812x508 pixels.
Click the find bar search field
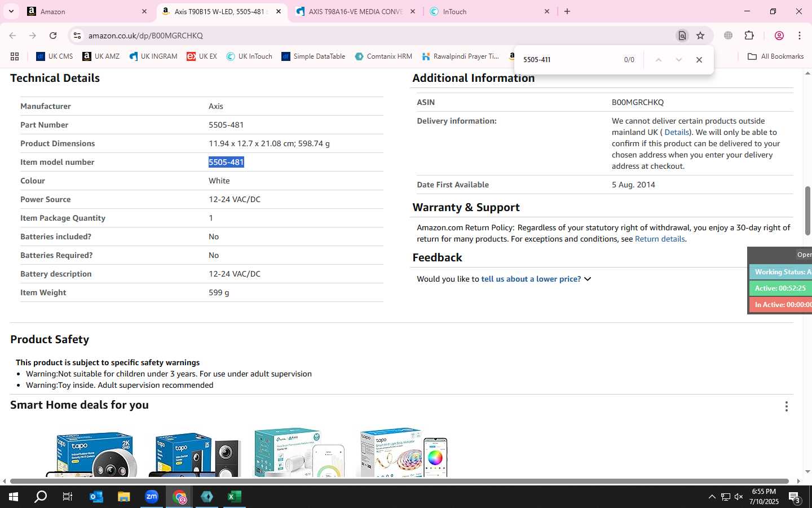tap(568, 60)
